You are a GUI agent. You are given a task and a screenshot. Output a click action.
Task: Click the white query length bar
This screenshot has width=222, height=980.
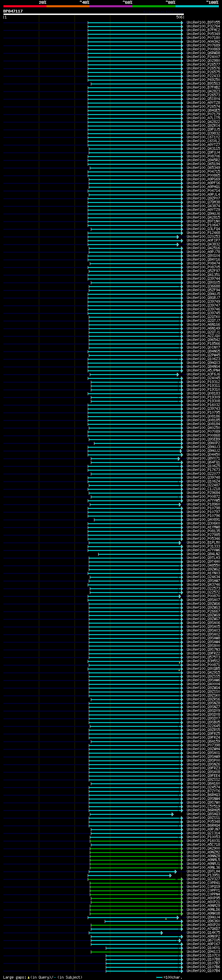[93, 15]
